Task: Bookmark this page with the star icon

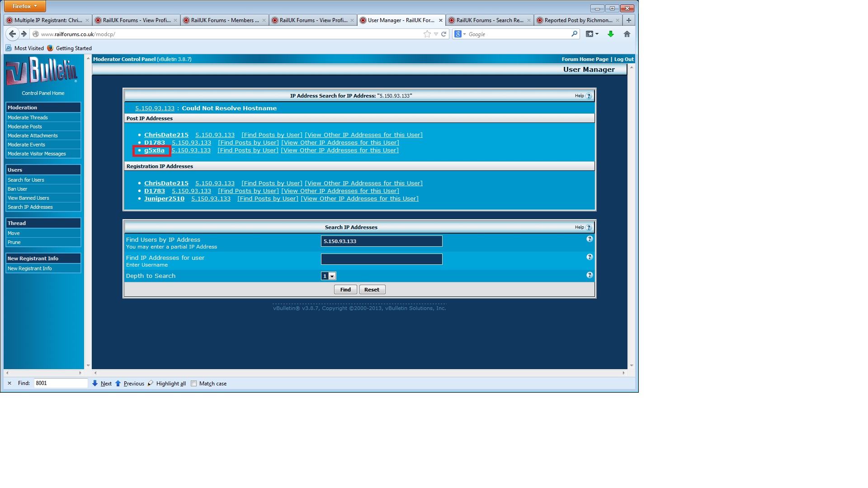Action: click(x=427, y=34)
